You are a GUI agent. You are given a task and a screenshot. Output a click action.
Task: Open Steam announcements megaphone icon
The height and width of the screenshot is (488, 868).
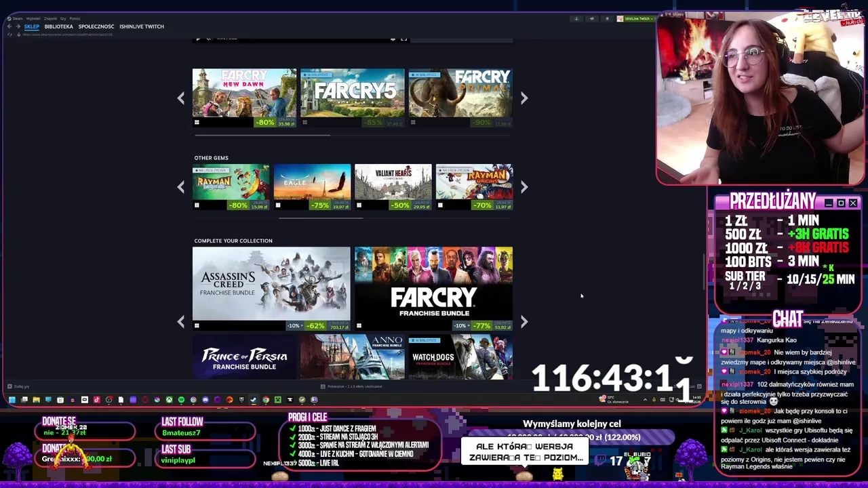[x=591, y=18]
